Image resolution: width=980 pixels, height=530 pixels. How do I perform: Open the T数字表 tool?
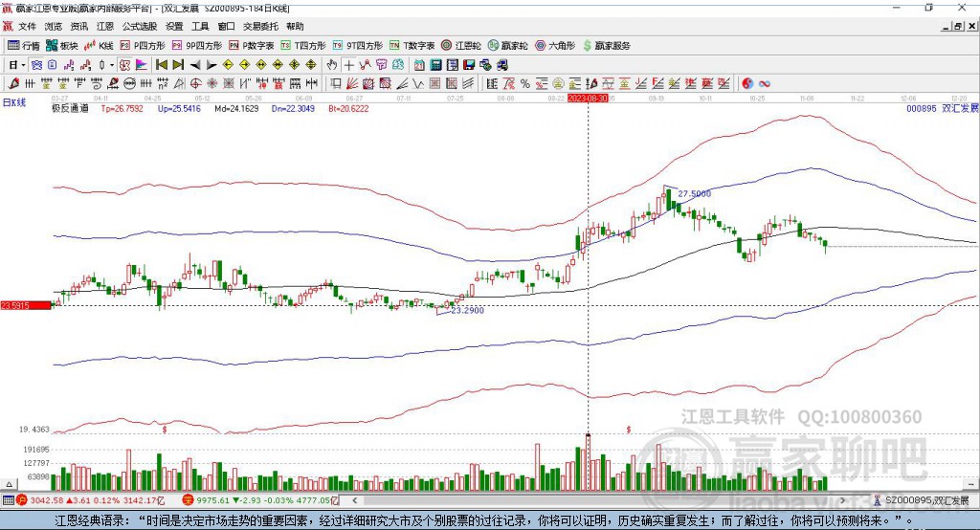(412, 46)
